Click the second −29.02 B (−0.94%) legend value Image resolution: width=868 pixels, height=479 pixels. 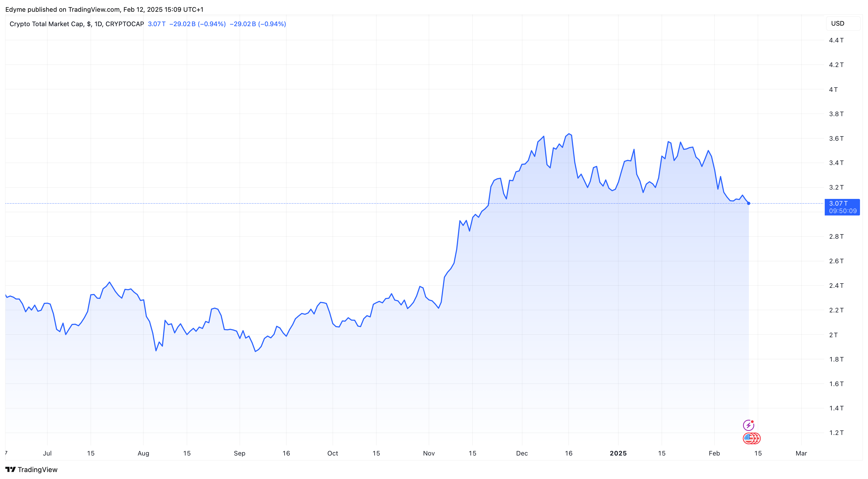pyautogui.click(x=257, y=24)
